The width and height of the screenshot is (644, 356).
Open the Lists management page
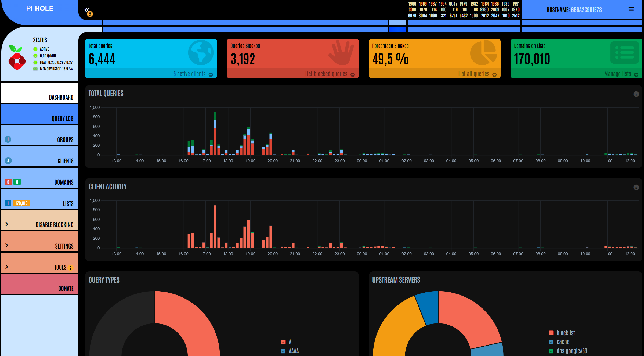coord(40,199)
